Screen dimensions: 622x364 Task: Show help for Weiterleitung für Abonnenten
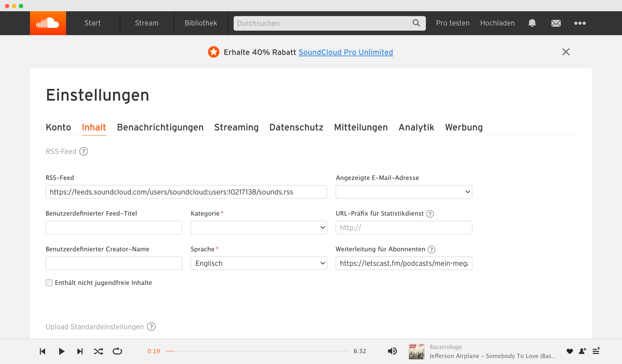click(x=431, y=249)
